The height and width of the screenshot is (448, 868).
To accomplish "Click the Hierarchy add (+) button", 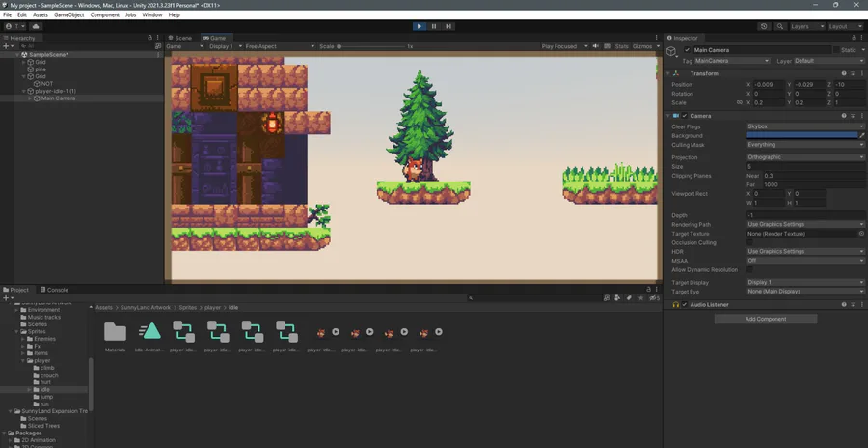I will coord(7,46).
